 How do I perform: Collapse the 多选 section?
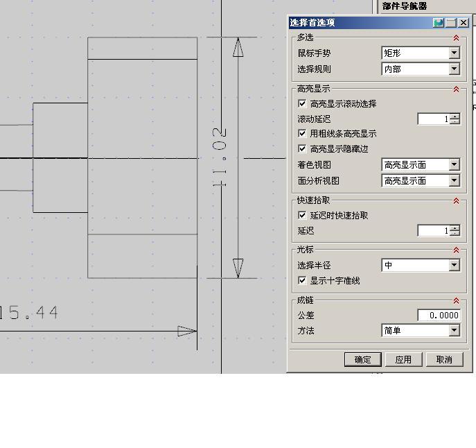coord(456,38)
